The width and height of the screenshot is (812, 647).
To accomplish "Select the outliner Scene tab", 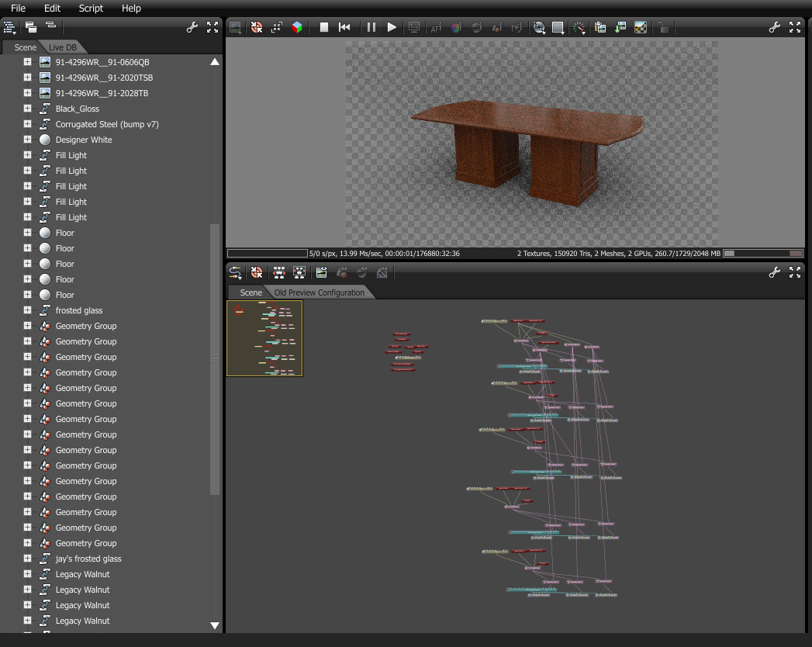I will tap(25, 47).
